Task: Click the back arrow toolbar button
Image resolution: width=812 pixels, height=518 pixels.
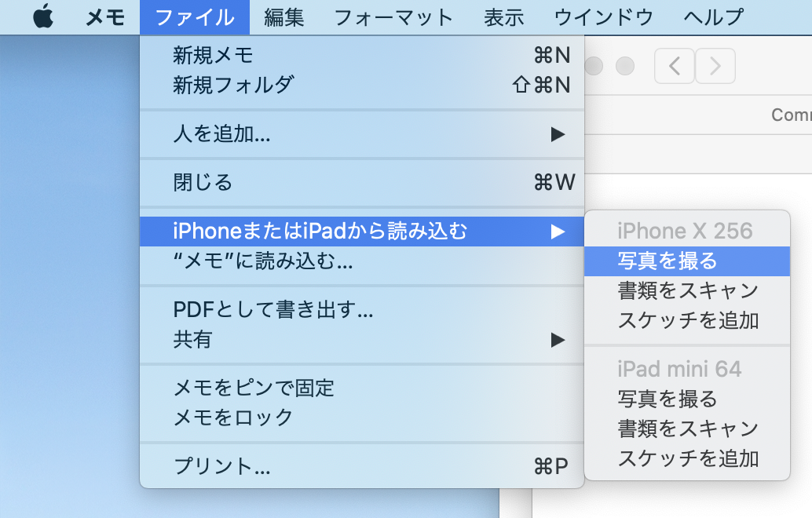Action: click(x=675, y=66)
